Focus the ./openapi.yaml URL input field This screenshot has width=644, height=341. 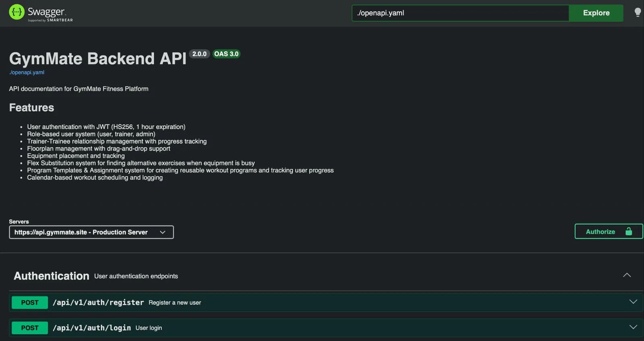(460, 13)
